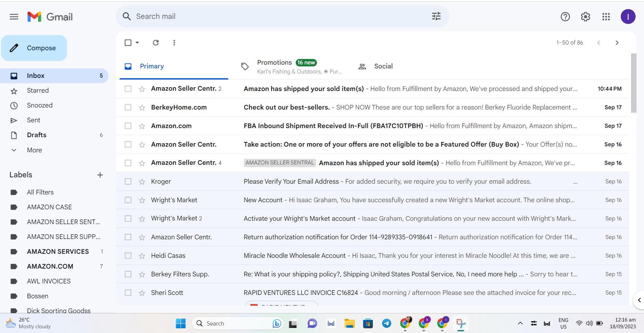Star the Sheri Scott email
644x333 pixels.
tap(142, 293)
